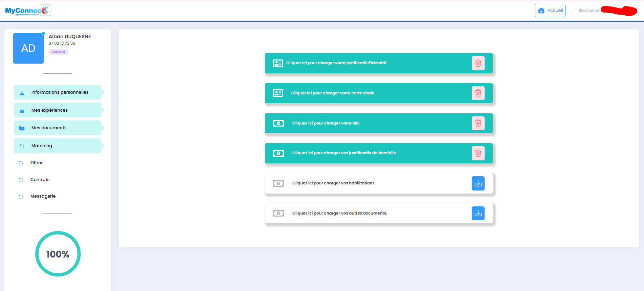Click upload icon for autres documents

478,213
